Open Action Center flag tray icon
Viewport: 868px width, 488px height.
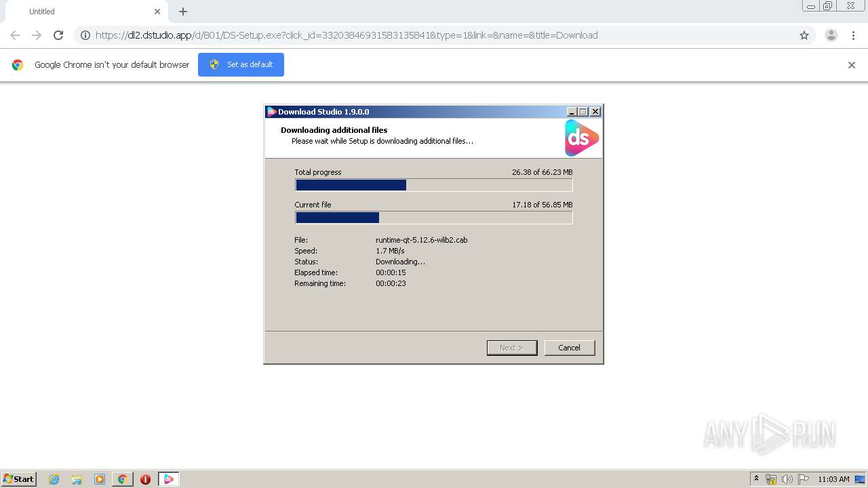(x=804, y=479)
